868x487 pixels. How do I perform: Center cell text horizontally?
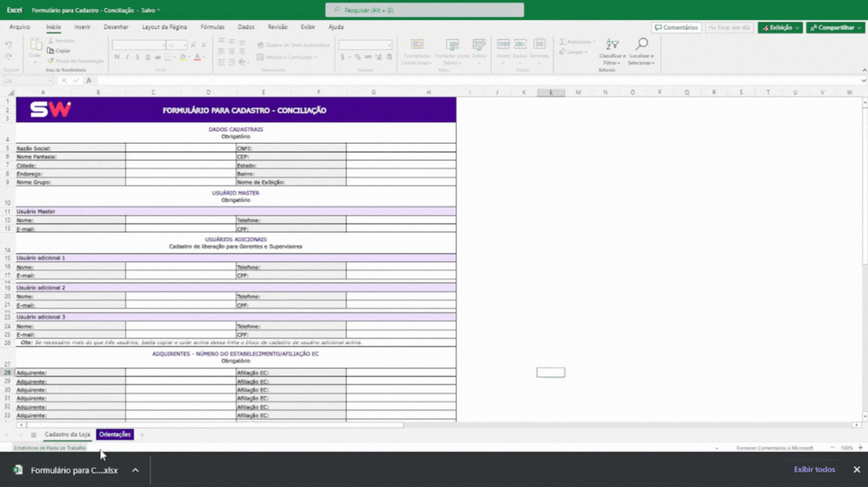pos(232,52)
